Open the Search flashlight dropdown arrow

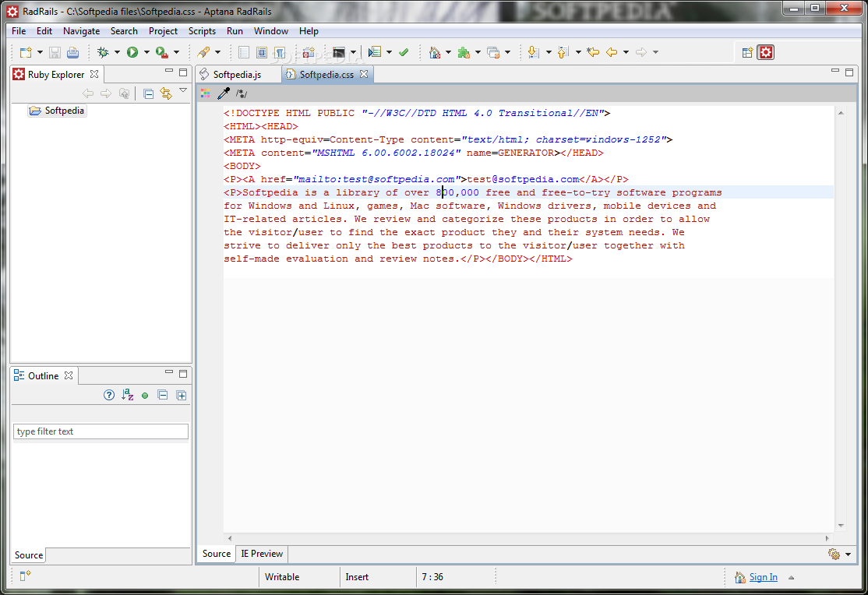click(x=217, y=53)
